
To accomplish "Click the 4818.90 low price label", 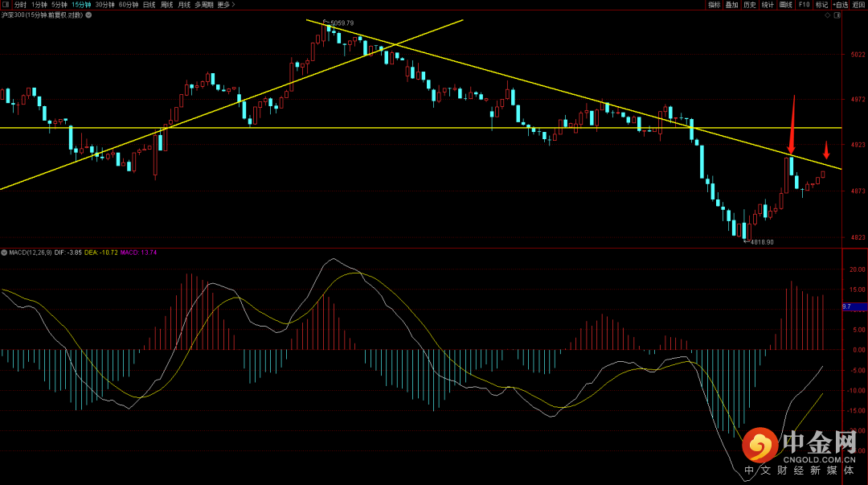I will coord(762,242).
